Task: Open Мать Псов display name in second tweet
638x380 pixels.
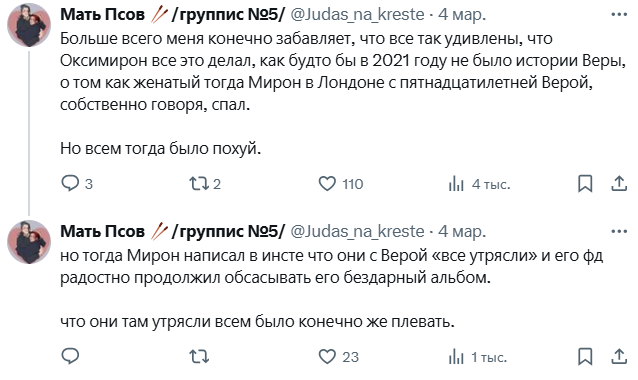Action: pyautogui.click(x=102, y=231)
